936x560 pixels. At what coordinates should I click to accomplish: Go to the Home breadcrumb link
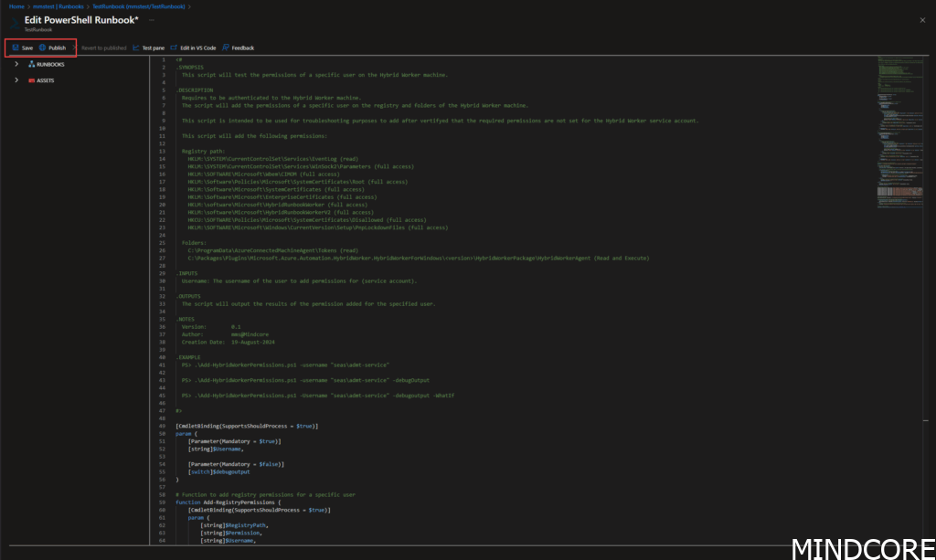pos(16,6)
